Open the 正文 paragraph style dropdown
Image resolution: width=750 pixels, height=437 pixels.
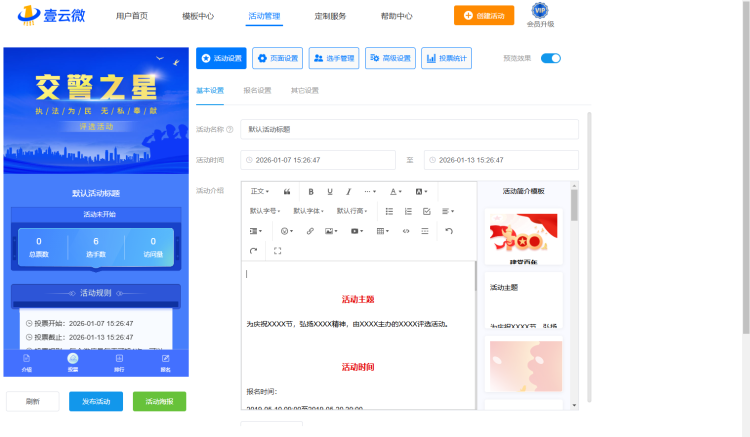click(x=259, y=191)
